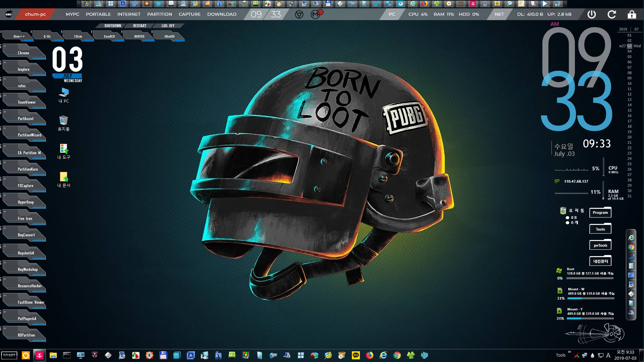Launch ResourceHacker
The height and width of the screenshot is (362, 644).
(x=24, y=285)
